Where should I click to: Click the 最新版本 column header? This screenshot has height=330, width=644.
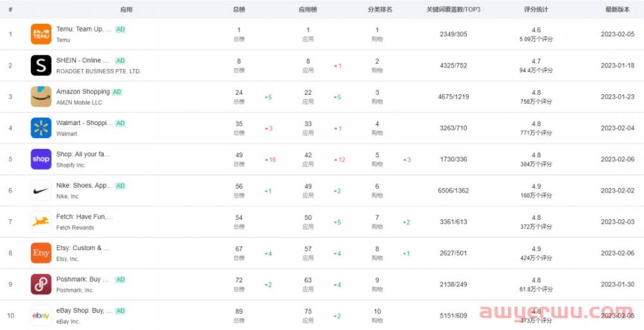point(618,9)
